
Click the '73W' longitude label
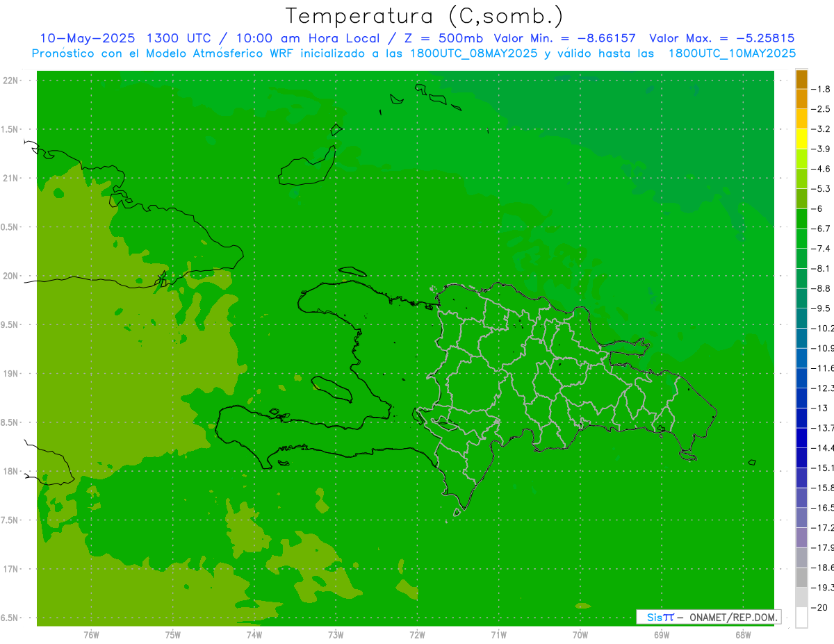click(336, 635)
